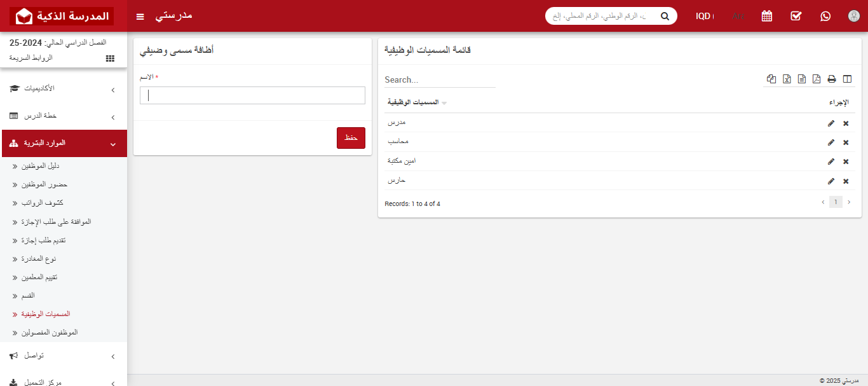Viewport: 868px width, 386px height.
Task: Click the حفظ save button
Action: click(351, 138)
